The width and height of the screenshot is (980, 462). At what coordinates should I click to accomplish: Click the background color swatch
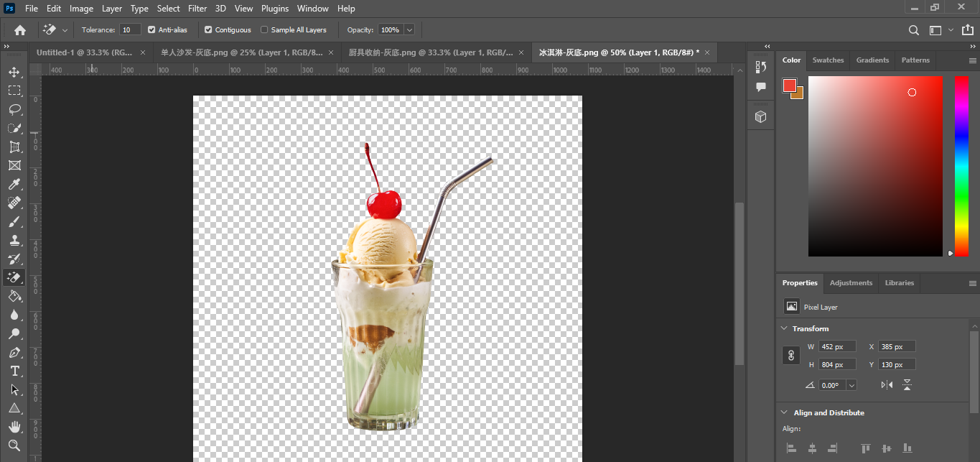pyautogui.click(x=800, y=95)
